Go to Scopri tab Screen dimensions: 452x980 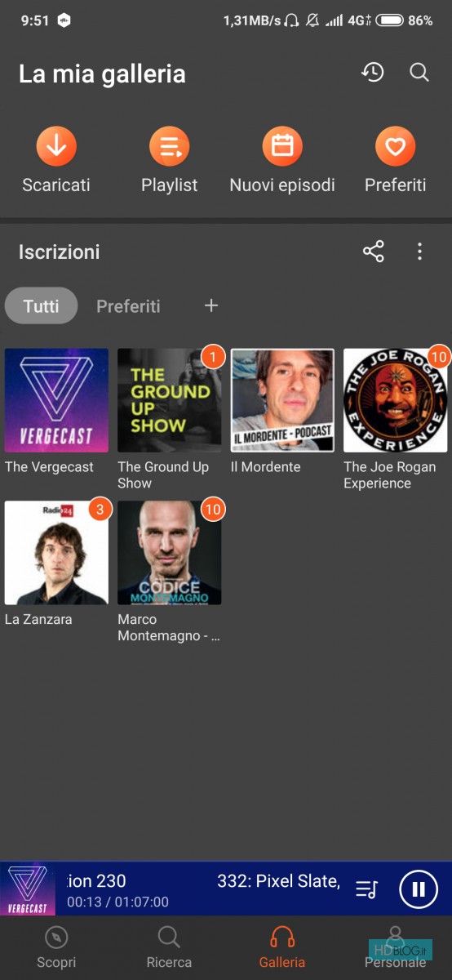point(56,947)
